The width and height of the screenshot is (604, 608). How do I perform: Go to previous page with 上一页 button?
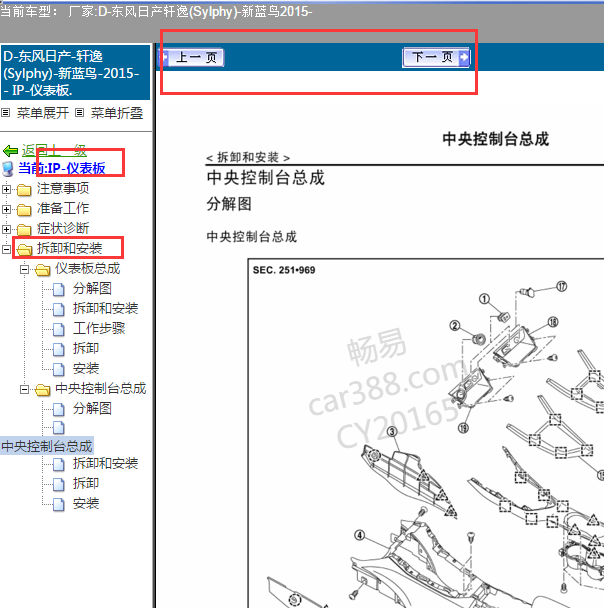191,58
